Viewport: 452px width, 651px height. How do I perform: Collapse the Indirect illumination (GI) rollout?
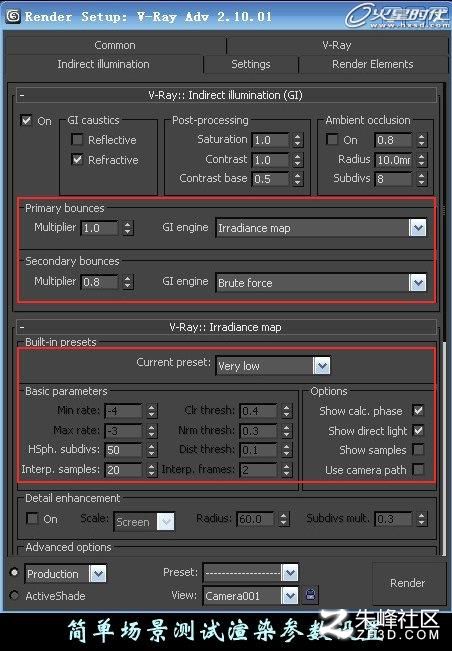(x=22, y=96)
